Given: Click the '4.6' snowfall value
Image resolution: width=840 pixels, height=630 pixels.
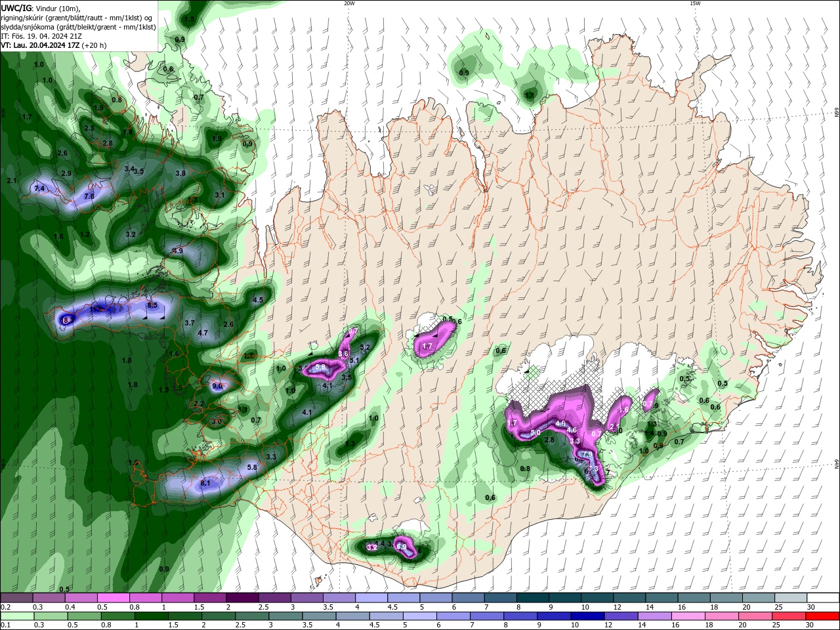Looking at the screenshot, I should click(572, 430).
